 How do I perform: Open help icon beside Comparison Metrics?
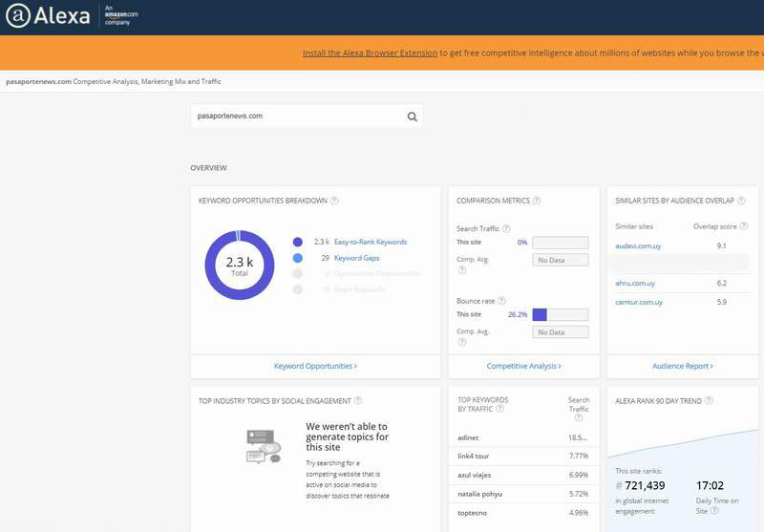[x=537, y=201]
